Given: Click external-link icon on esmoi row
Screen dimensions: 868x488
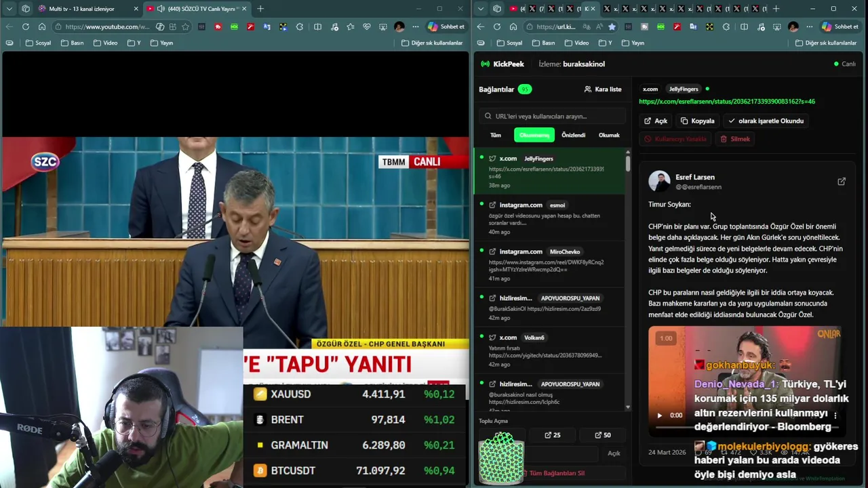Looking at the screenshot, I should (x=492, y=205).
